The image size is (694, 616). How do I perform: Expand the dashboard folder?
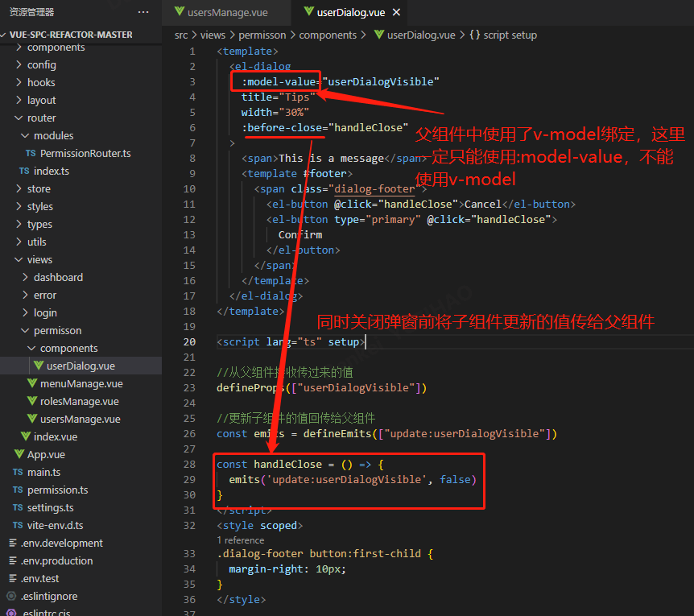tap(25, 277)
